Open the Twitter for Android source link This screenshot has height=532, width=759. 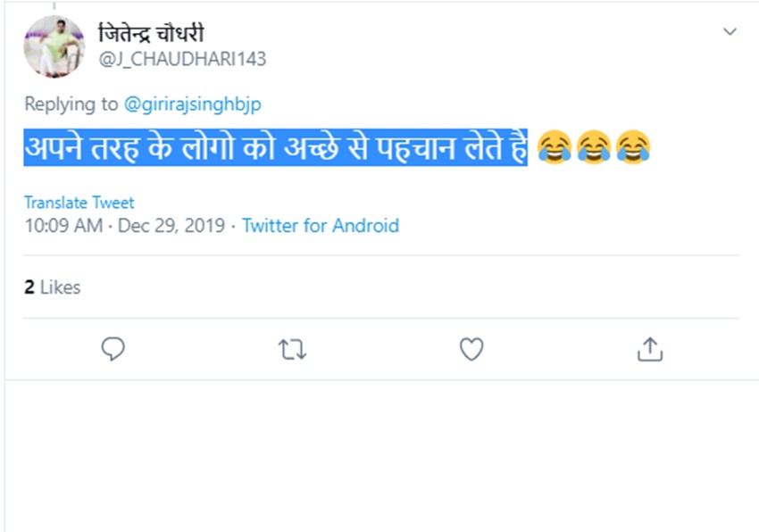pos(320,226)
